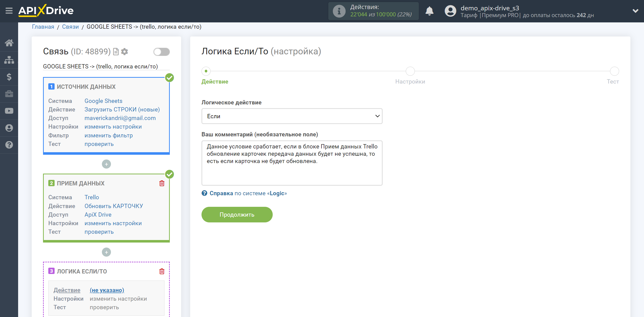Open YouTube video sidebar icon

pos(9,111)
